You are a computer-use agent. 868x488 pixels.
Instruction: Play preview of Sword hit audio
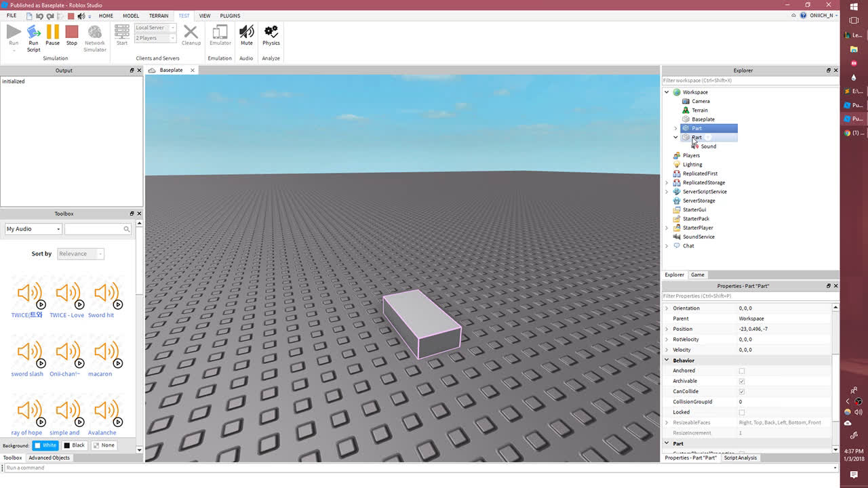tap(118, 305)
